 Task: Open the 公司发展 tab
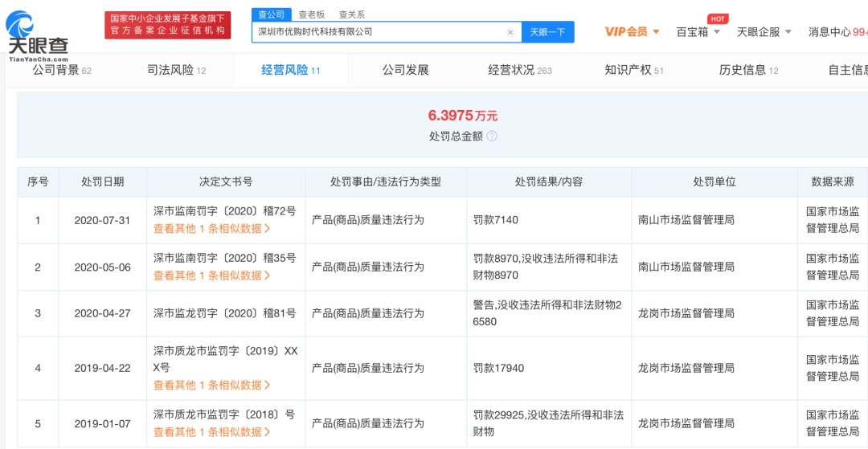(x=405, y=70)
